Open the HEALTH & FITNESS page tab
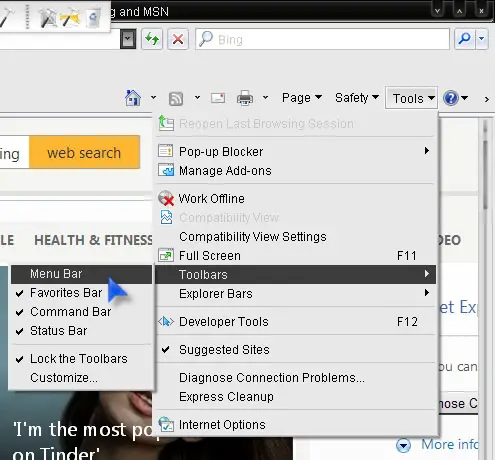The width and height of the screenshot is (495, 460). click(93, 240)
